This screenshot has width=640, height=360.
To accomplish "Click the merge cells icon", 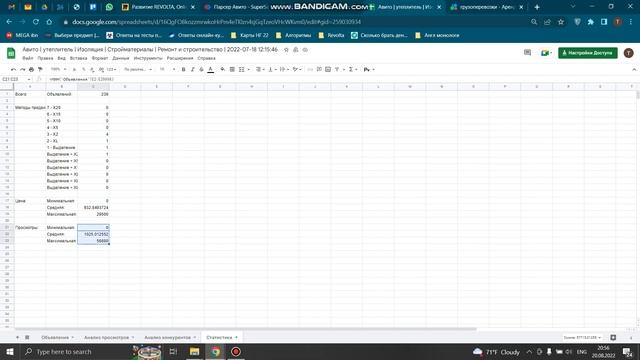I will pos(242,69).
